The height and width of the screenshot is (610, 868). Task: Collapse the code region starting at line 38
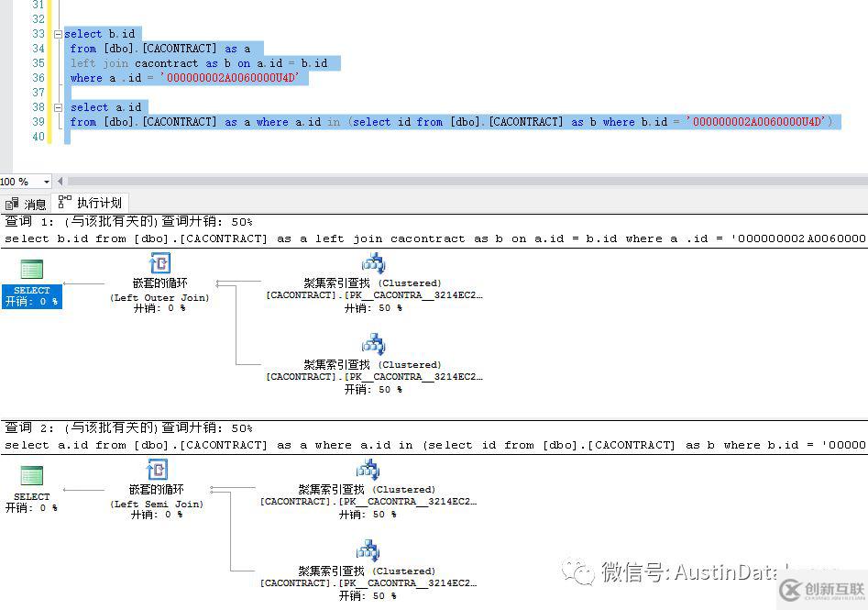pos(57,107)
